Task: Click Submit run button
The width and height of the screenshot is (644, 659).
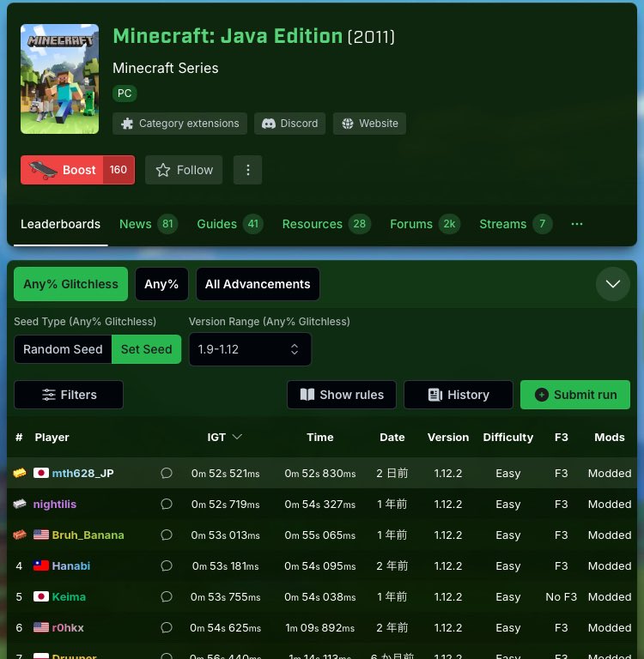Action: tap(575, 395)
